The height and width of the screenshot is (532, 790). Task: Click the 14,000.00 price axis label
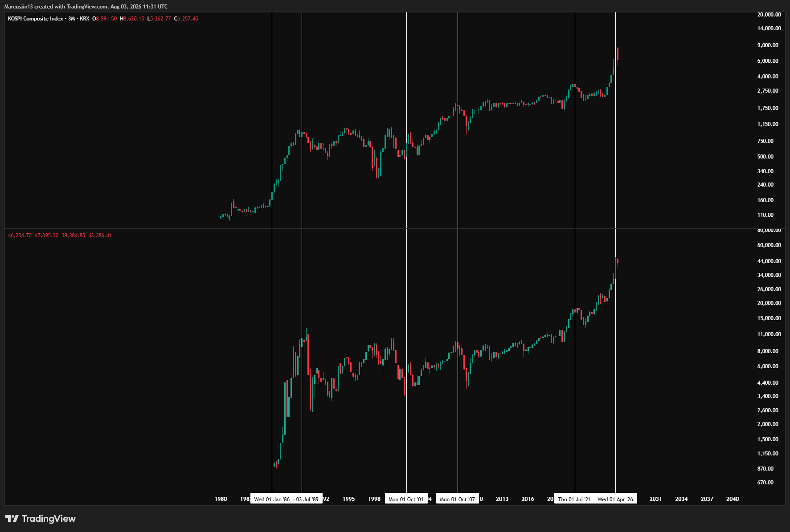(x=769, y=28)
